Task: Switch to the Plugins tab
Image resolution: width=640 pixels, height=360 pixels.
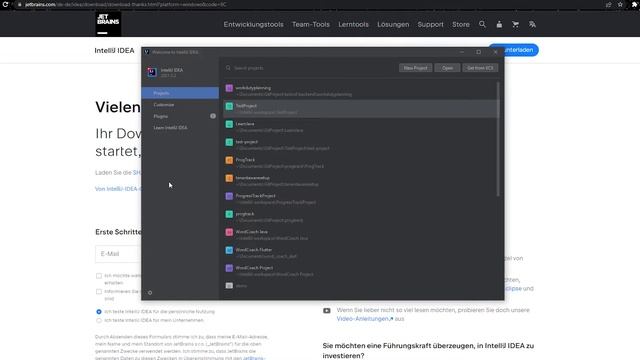Action: pyautogui.click(x=180, y=116)
